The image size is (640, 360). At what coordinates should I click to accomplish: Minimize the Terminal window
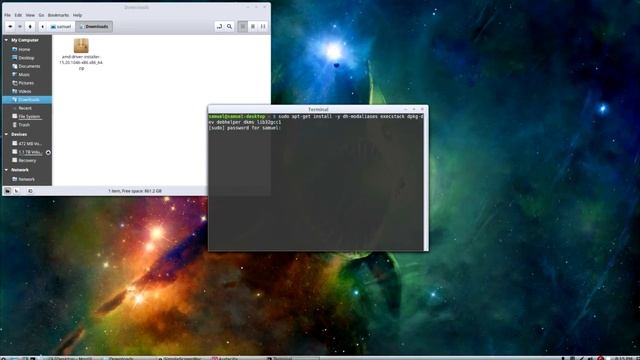point(406,109)
